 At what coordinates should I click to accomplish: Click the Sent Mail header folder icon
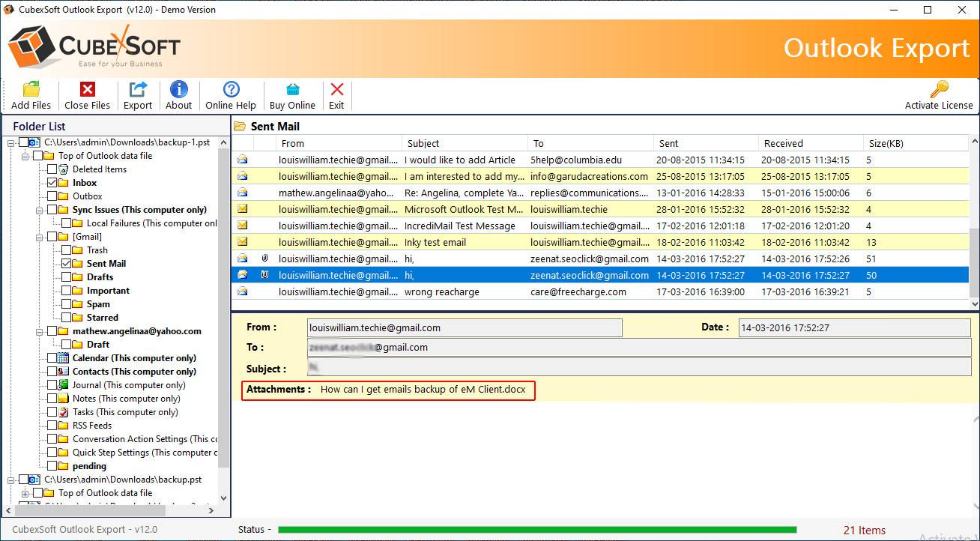tap(240, 126)
